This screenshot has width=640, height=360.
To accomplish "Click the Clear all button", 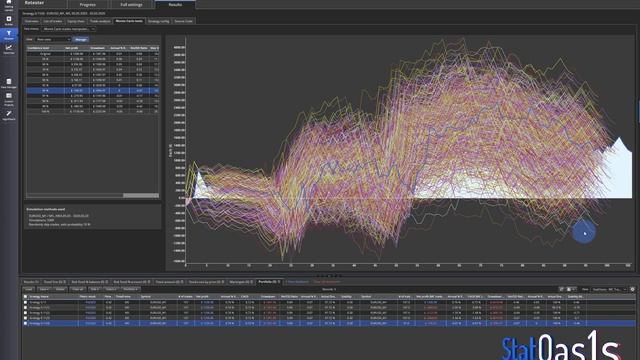I will point(77,289).
